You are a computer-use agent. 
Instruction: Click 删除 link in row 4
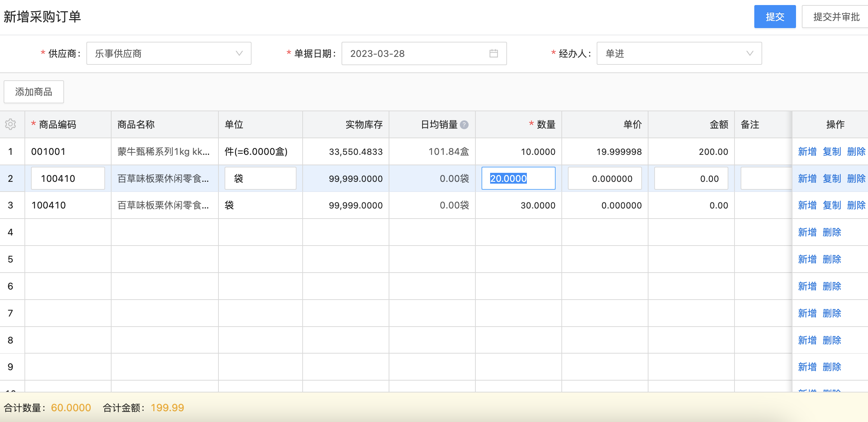[832, 232]
